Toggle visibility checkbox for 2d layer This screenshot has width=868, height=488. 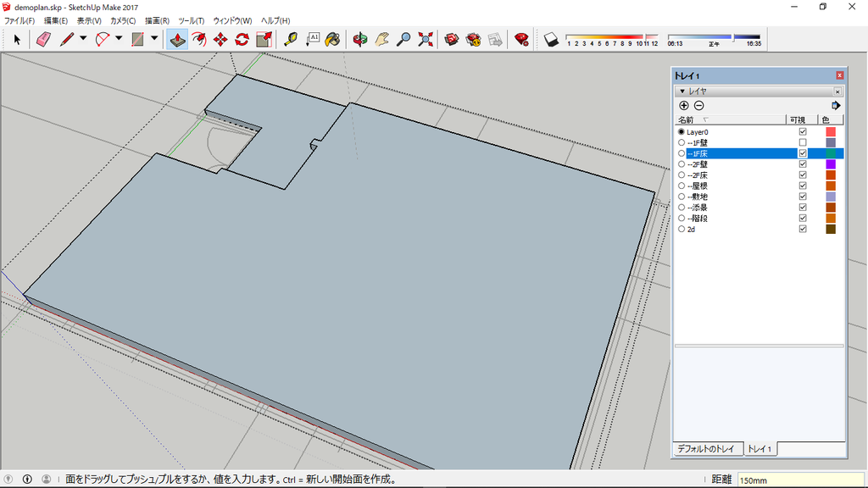[x=803, y=229]
